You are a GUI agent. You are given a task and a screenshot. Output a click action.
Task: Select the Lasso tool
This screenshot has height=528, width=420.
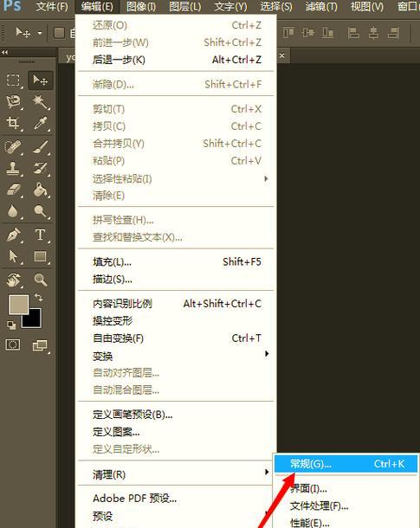pos(14,101)
